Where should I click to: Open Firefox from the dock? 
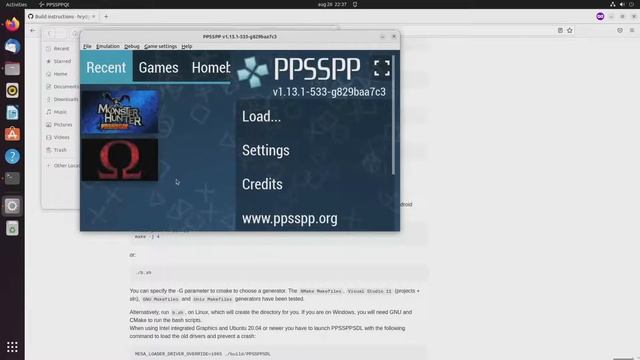point(12,24)
